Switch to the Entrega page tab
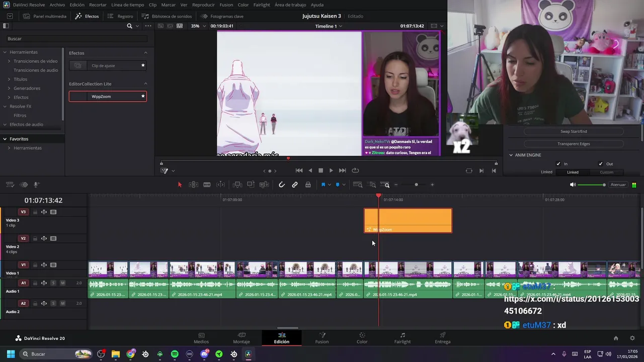 pyautogui.click(x=443, y=338)
